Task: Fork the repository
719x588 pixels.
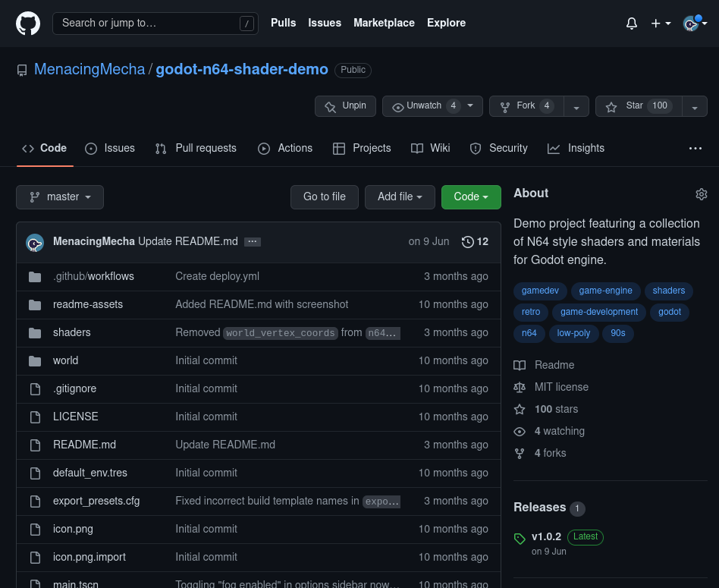Action: pos(526,106)
